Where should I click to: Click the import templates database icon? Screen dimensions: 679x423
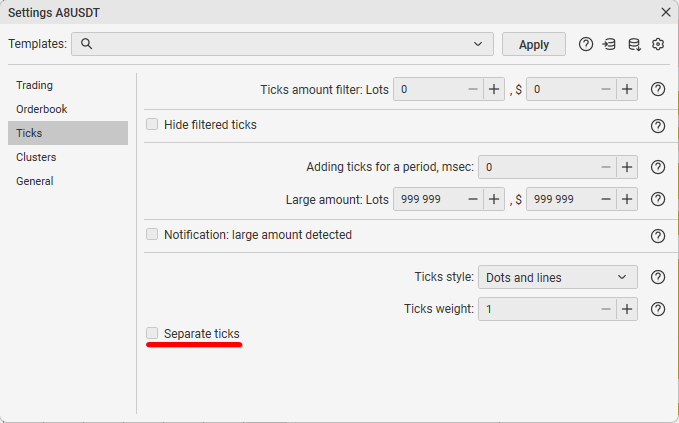610,44
